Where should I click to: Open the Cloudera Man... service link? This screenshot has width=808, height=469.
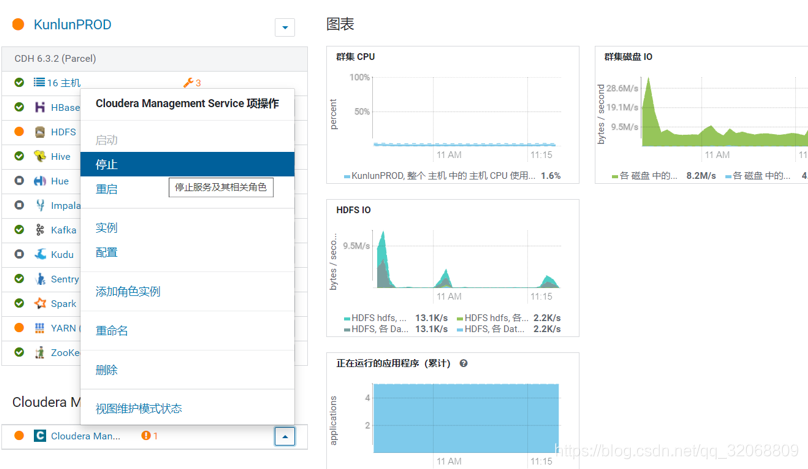point(86,436)
